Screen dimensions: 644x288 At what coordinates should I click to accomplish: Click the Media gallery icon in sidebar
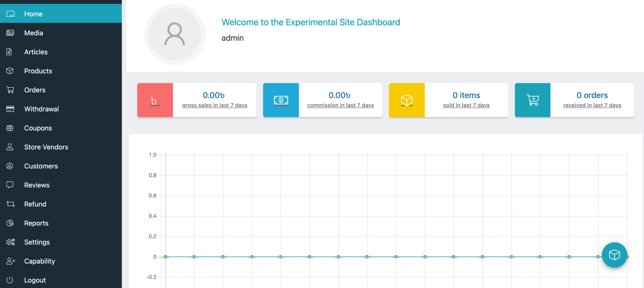[10, 33]
